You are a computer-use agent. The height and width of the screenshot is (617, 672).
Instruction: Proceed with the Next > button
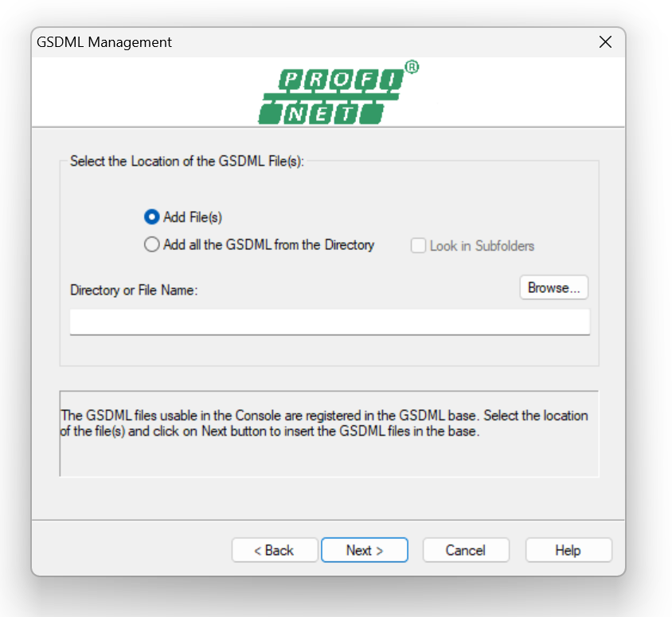pos(365,550)
